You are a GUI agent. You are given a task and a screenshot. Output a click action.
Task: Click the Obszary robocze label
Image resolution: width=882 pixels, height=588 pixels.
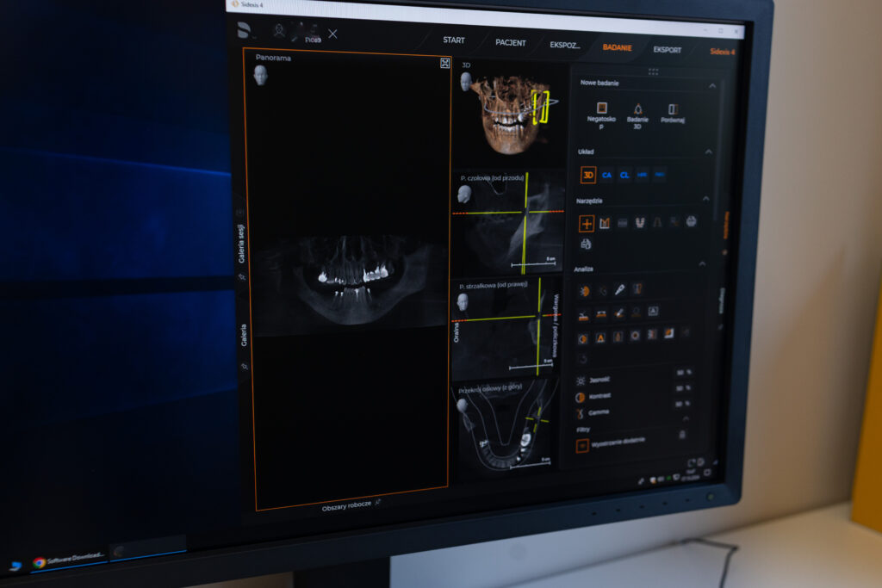[x=346, y=504]
